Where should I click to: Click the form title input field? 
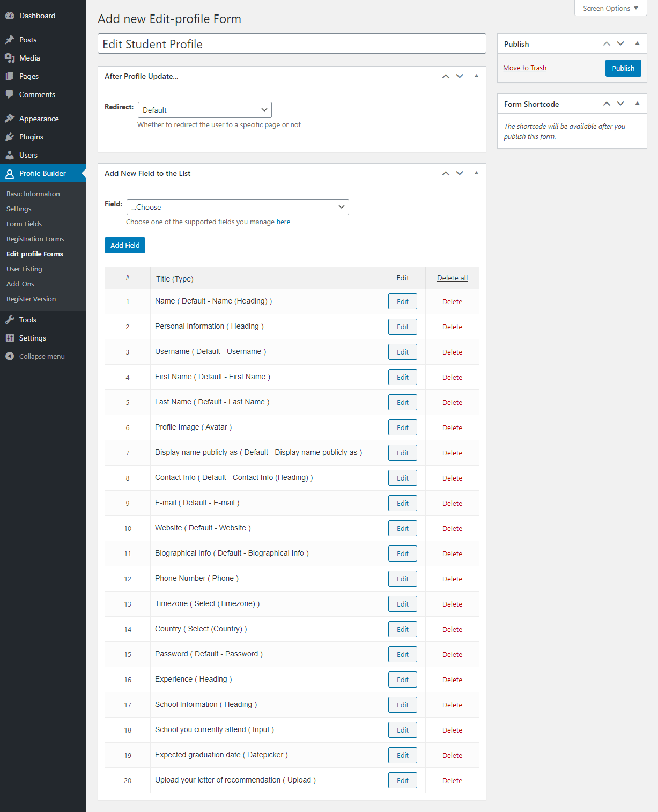point(292,43)
